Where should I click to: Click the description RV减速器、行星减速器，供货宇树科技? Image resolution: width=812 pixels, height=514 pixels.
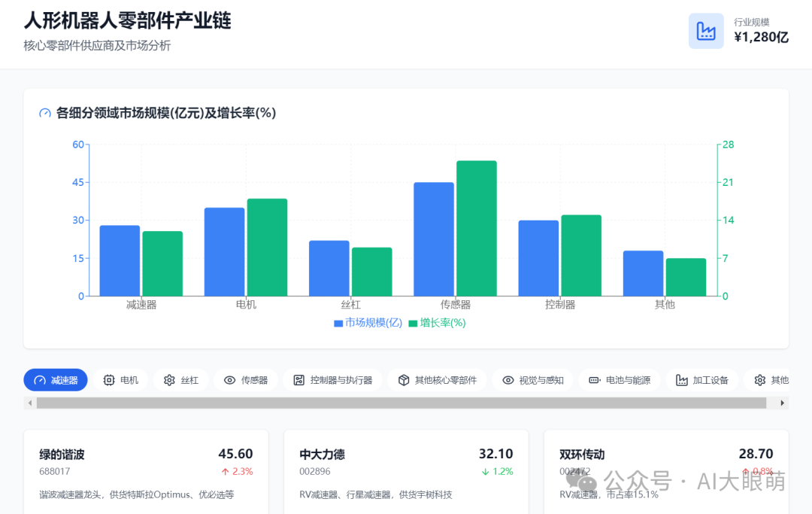(376, 495)
